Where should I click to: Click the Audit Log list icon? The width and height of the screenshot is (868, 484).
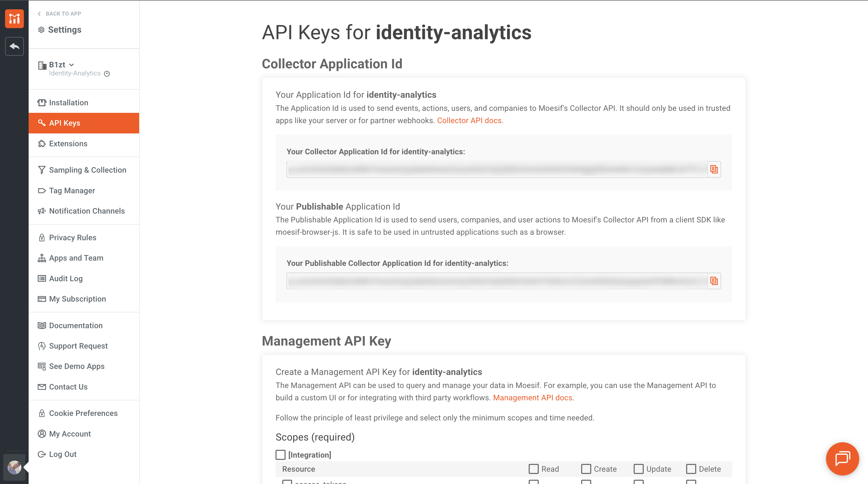click(x=42, y=278)
